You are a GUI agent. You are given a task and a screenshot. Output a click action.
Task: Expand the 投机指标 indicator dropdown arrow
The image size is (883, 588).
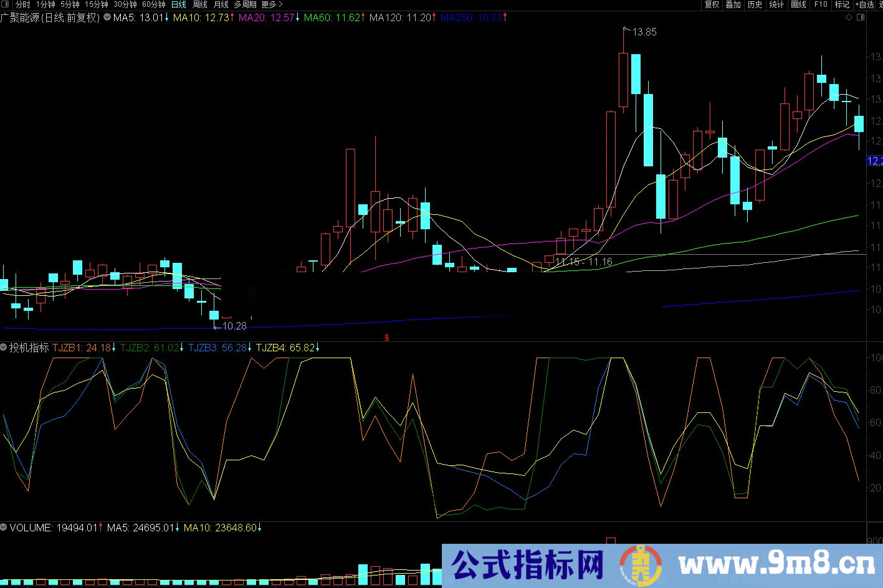4,348
